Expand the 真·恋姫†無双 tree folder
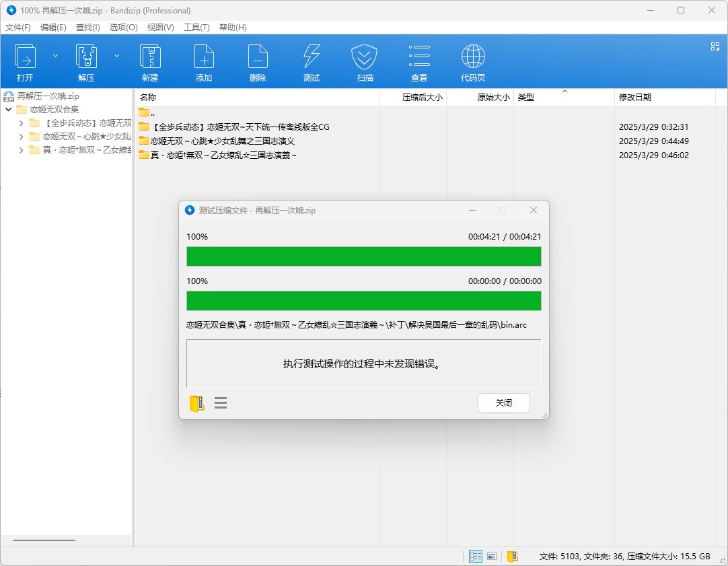This screenshot has width=728, height=566. click(x=21, y=150)
